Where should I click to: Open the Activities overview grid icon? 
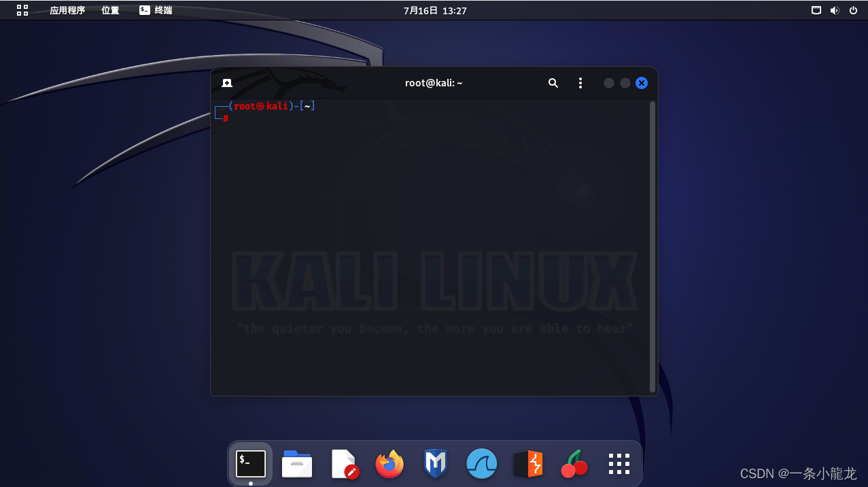[22, 10]
